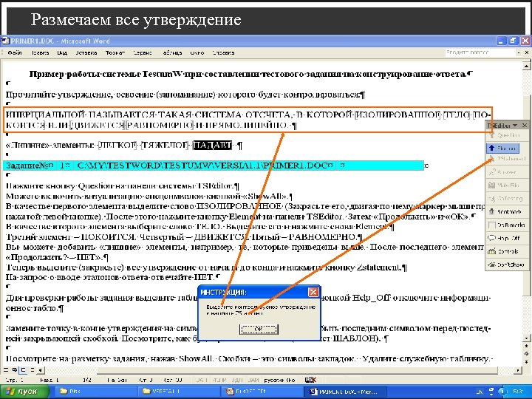Screen dimensions: 532x399
Task: Click the Previous Page browse button
Action: (x=526, y=346)
